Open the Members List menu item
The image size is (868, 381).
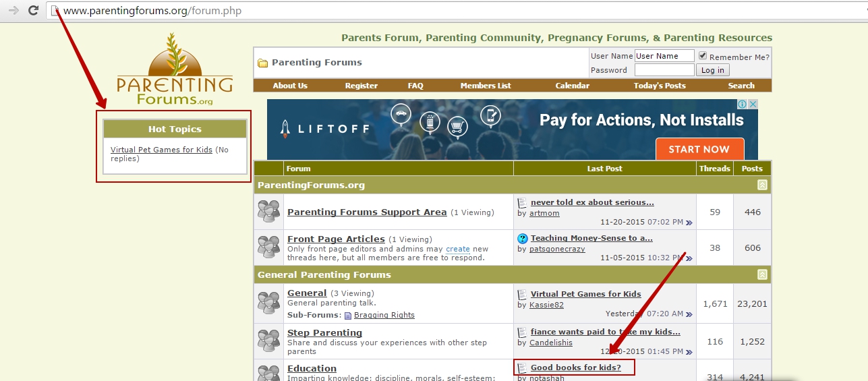(x=486, y=86)
